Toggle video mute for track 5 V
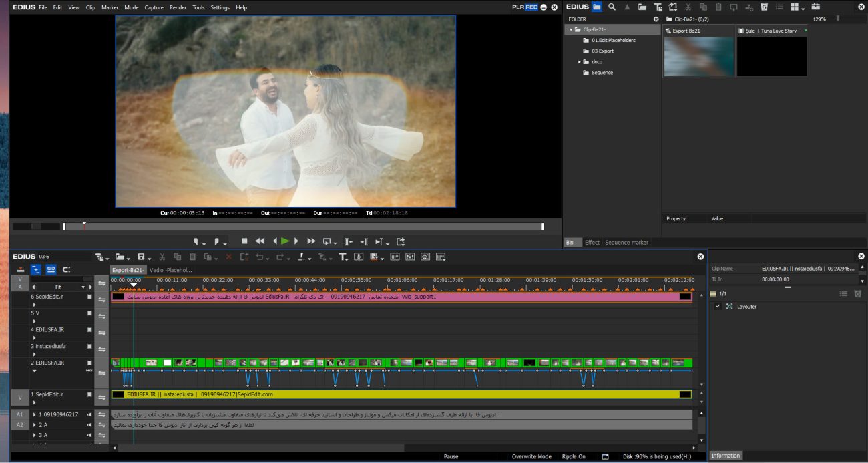The image size is (868, 463). coord(89,313)
